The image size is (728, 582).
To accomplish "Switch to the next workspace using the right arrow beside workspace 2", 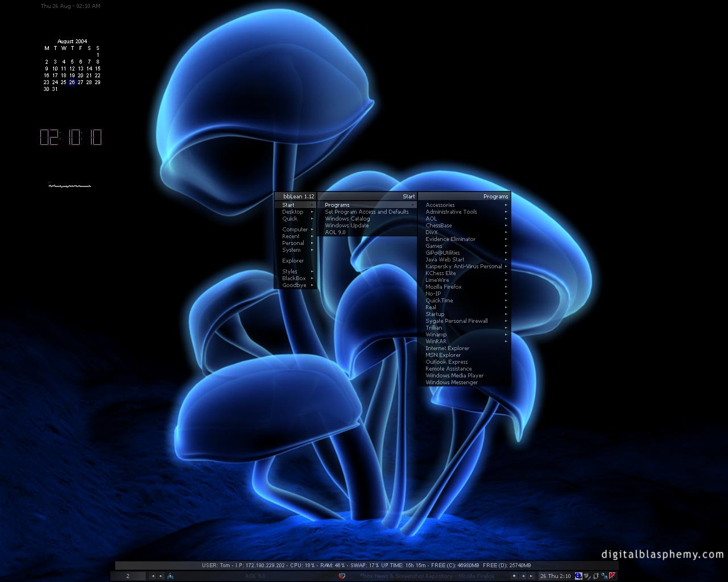I will (161, 576).
